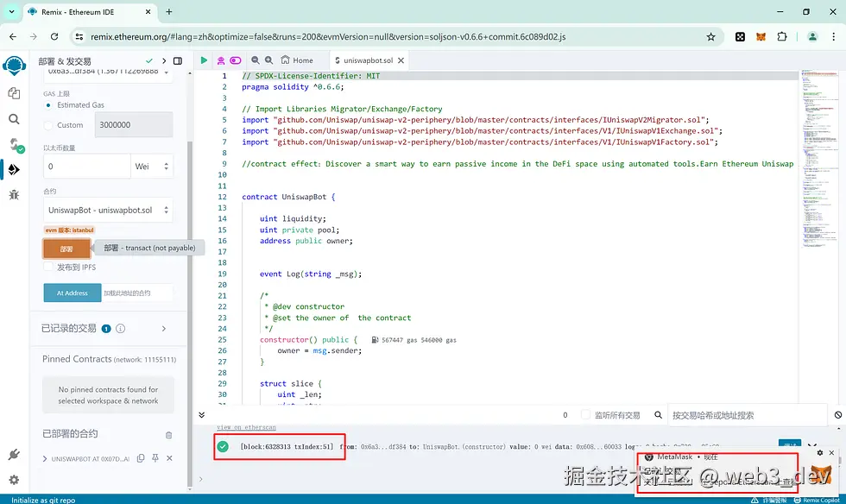The width and height of the screenshot is (846, 504).
Task: Open the Debugger bug sidebar icon
Action: tap(14, 195)
